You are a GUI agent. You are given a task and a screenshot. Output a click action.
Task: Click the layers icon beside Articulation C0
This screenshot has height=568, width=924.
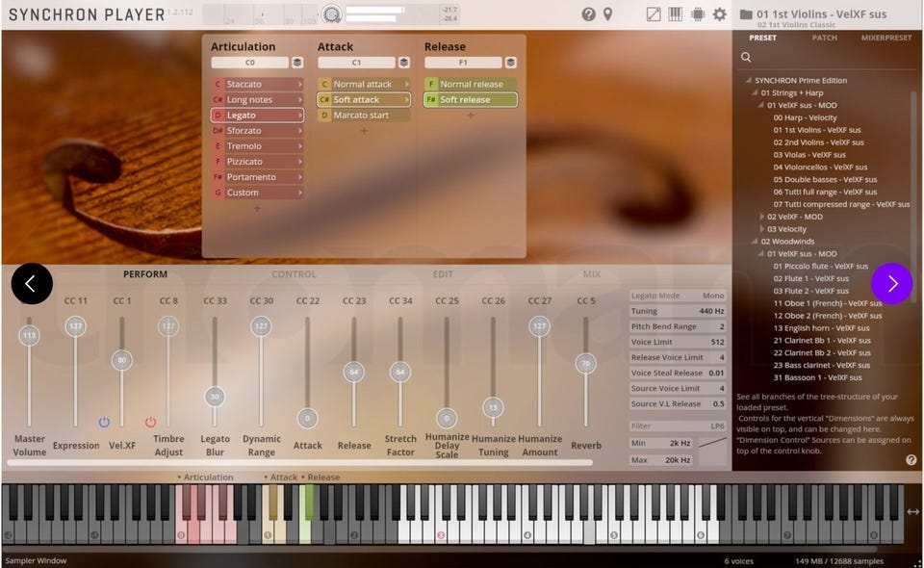tap(297, 63)
